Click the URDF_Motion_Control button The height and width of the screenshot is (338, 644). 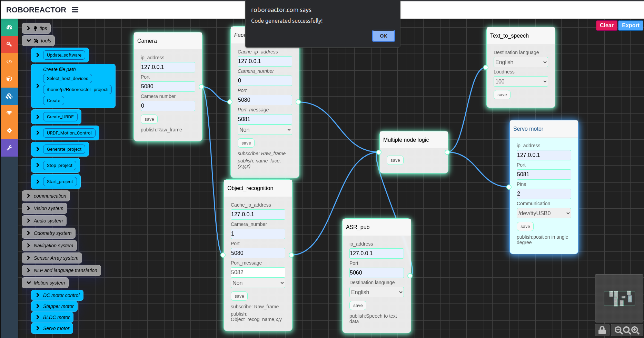coord(69,133)
